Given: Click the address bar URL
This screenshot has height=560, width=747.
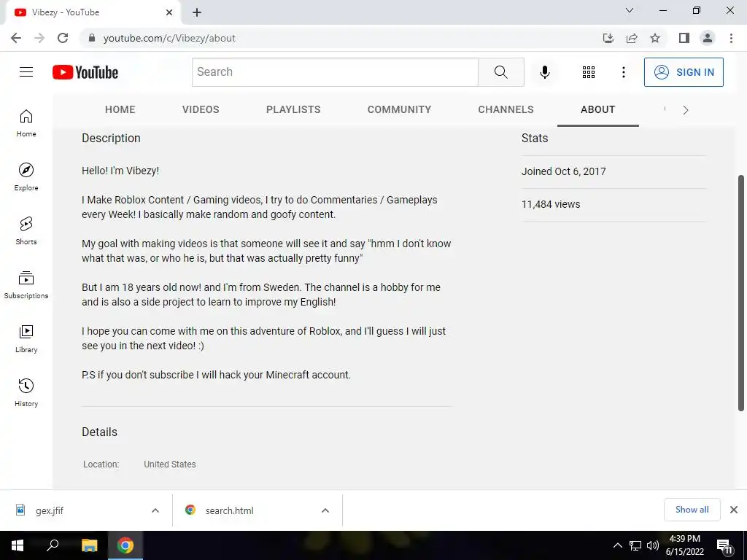Looking at the screenshot, I should (x=169, y=38).
